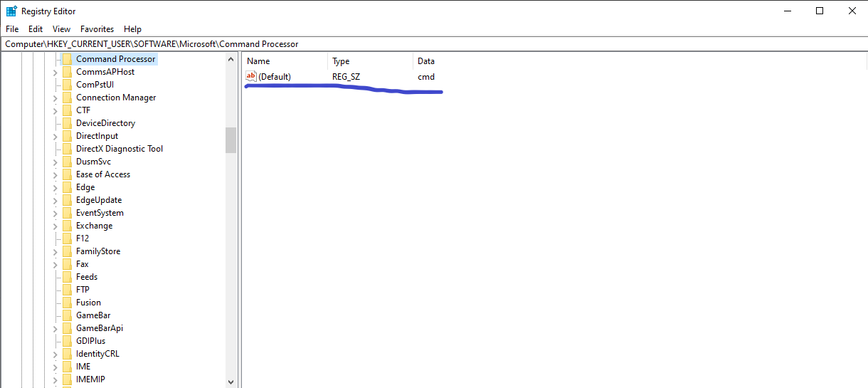
Task: Select the Ease of Access folder icon
Action: click(67, 174)
